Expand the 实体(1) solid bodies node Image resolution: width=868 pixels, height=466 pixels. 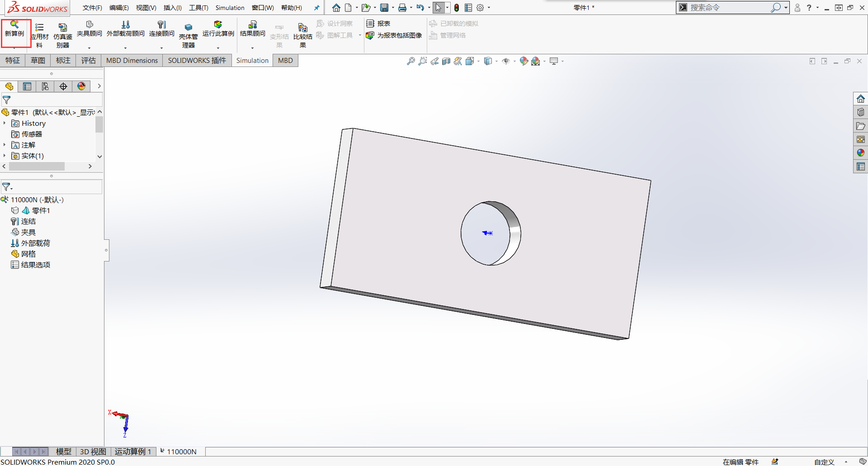tap(5, 156)
